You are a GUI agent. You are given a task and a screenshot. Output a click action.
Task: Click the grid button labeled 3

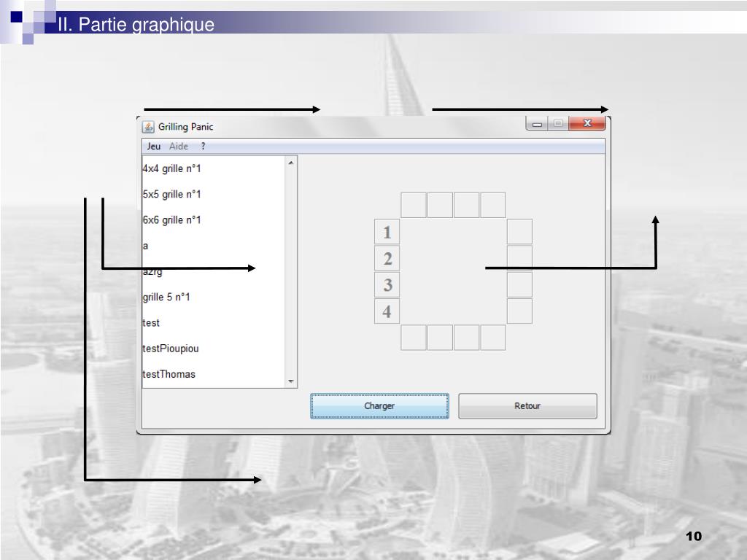pyautogui.click(x=387, y=285)
